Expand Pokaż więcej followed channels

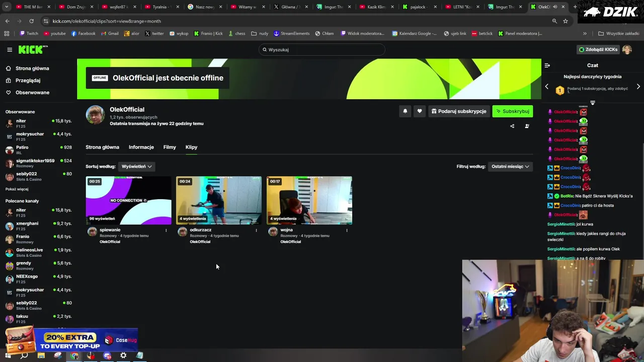17,189
